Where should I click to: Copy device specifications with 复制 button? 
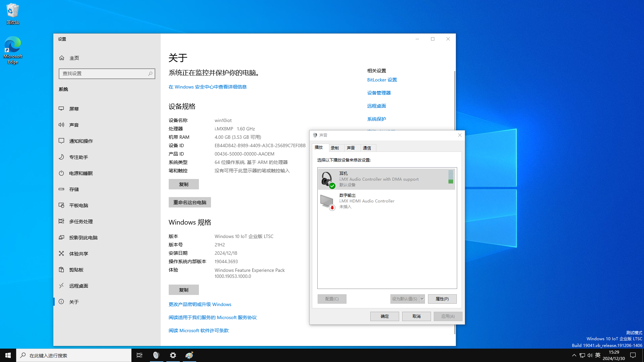[x=184, y=184]
